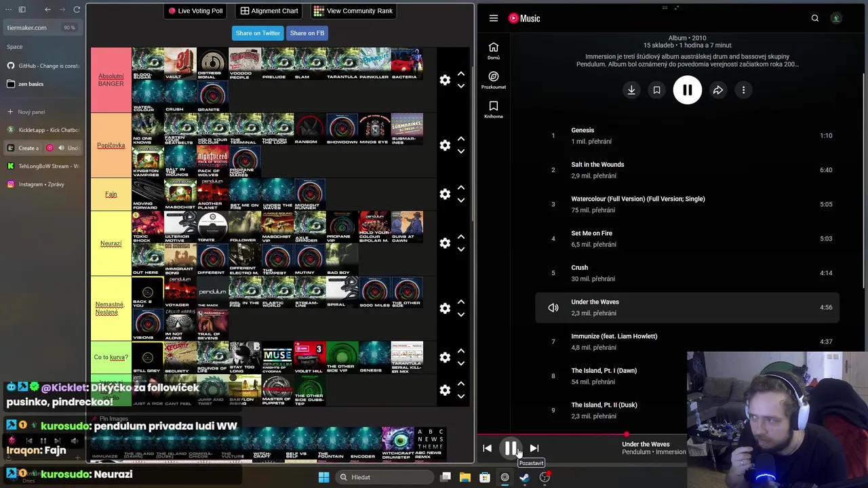Download the Immersion album
Image resolution: width=868 pixels, height=488 pixels.
tap(631, 90)
